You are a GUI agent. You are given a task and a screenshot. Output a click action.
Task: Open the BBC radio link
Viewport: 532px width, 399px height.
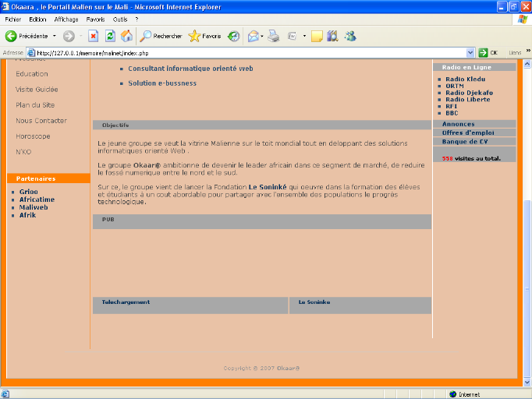coord(452,113)
